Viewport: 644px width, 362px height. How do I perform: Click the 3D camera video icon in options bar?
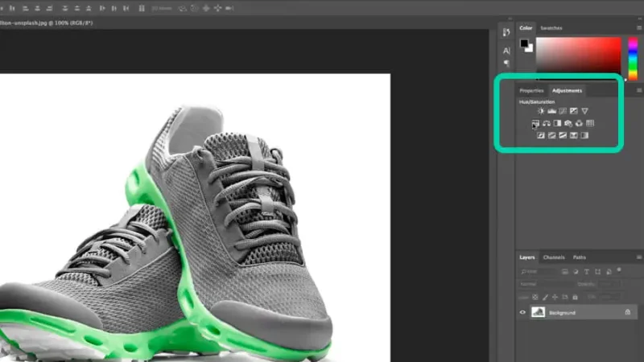tap(229, 8)
